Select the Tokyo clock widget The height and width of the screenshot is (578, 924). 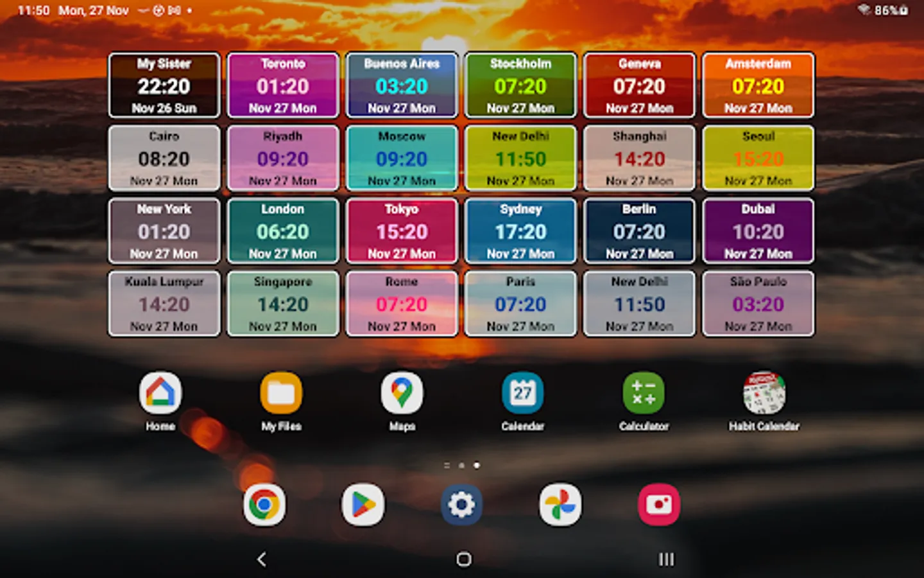[401, 231]
